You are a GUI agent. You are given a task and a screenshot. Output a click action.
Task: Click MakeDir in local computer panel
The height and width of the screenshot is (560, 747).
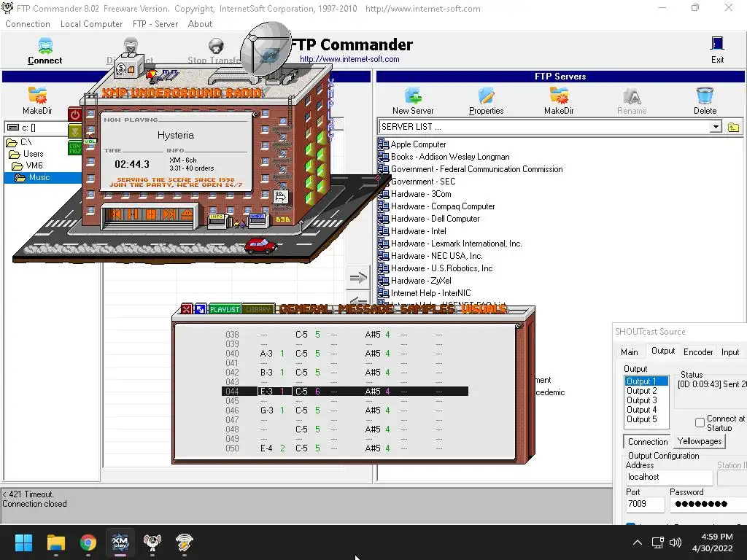pyautogui.click(x=37, y=101)
